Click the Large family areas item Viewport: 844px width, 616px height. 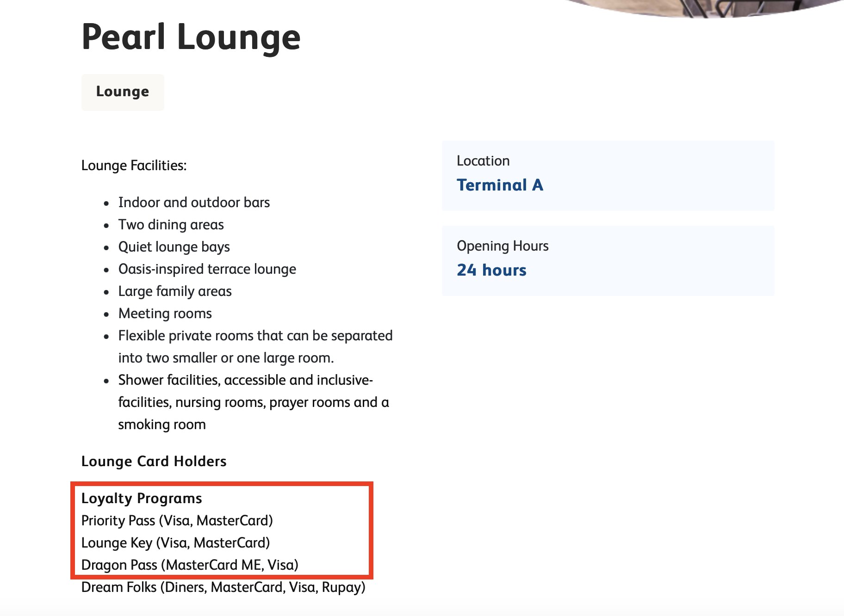pos(175,291)
